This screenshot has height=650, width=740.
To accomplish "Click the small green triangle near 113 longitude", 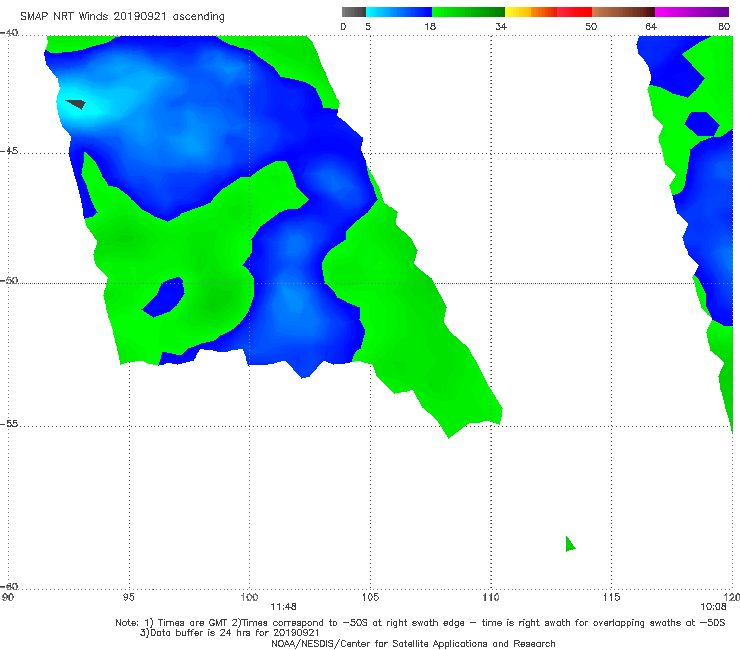I will tap(570, 544).
